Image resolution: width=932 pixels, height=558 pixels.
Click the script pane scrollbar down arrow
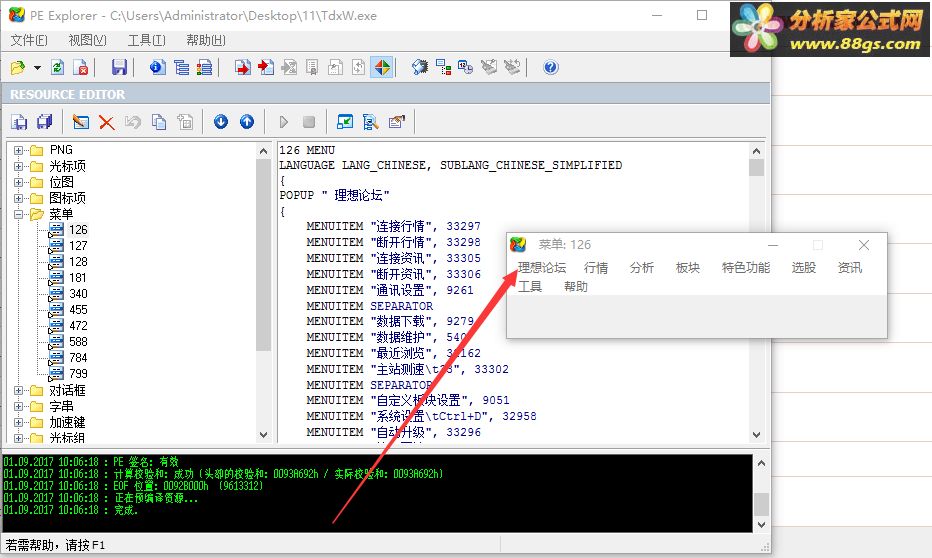pos(756,435)
